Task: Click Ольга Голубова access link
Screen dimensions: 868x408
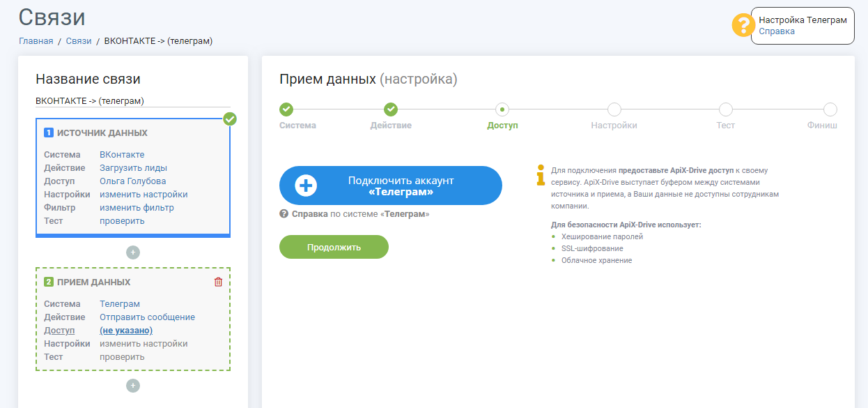Action: (x=133, y=181)
